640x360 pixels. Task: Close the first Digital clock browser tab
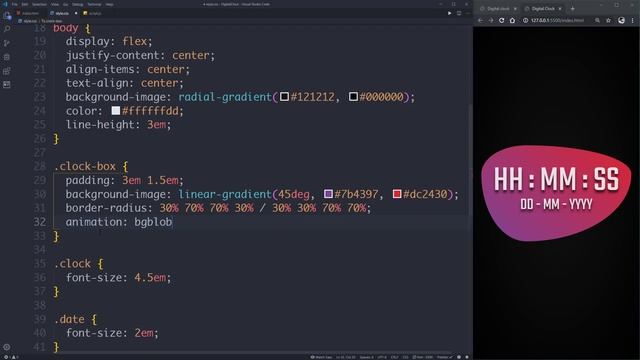pos(515,9)
